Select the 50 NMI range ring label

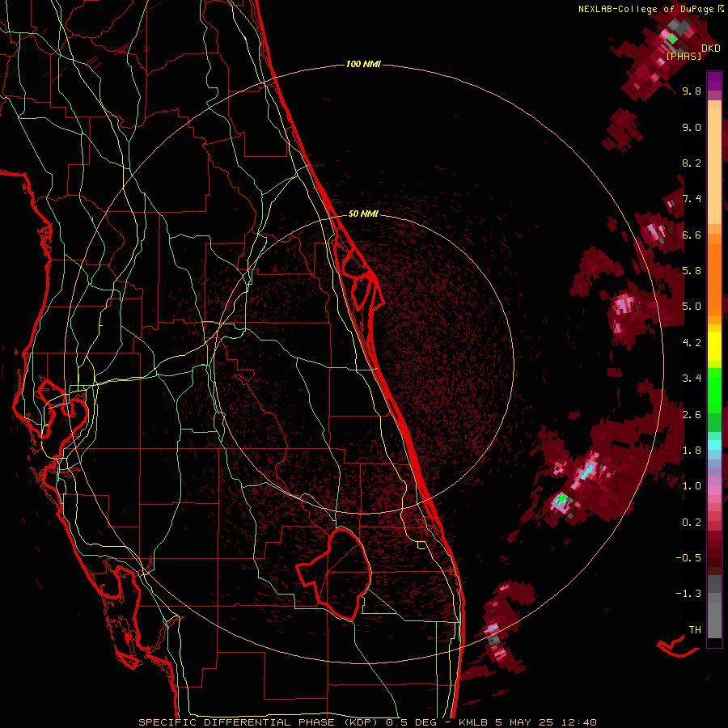(x=363, y=214)
